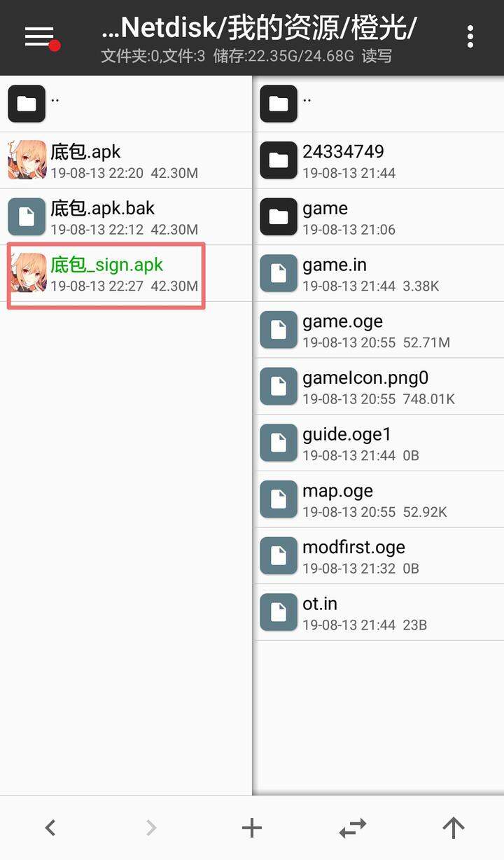Select ot.in file entry

379,613
